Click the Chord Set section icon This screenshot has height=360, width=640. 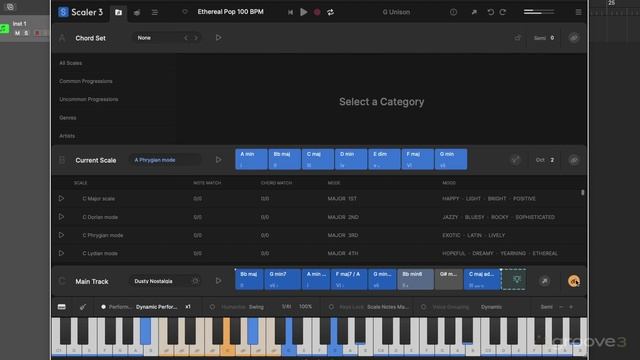pos(62,38)
